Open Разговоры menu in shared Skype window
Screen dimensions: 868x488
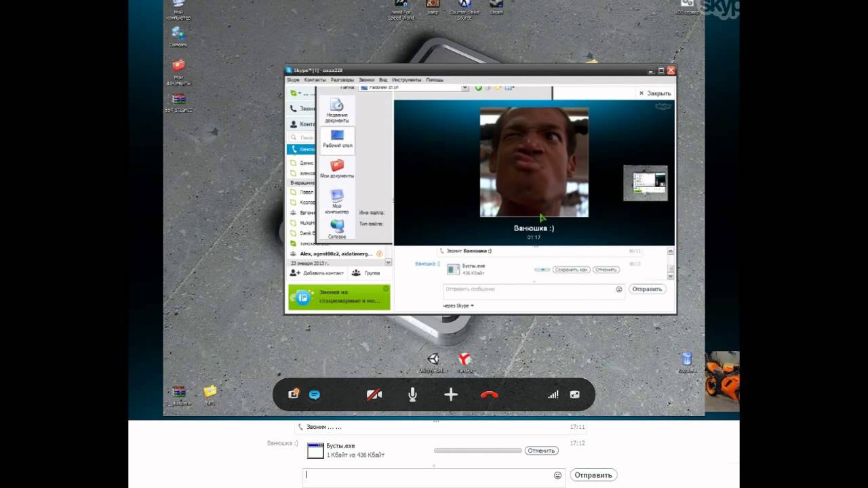tap(342, 80)
